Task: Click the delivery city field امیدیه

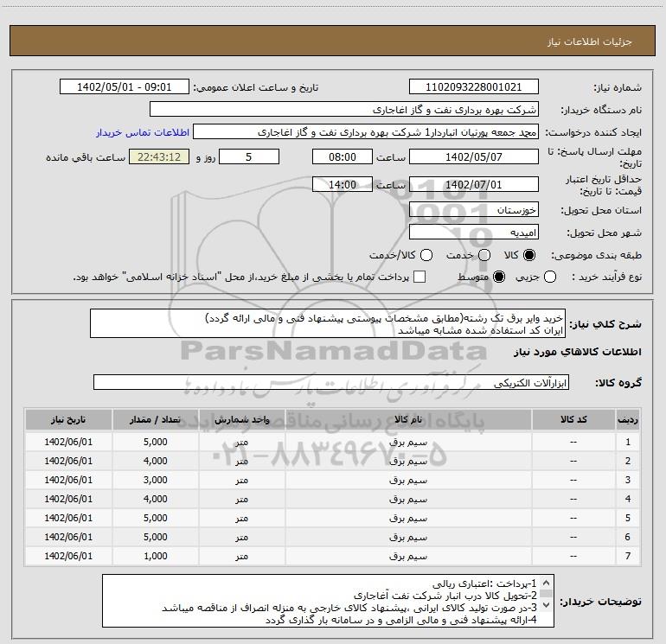Action: (474, 233)
